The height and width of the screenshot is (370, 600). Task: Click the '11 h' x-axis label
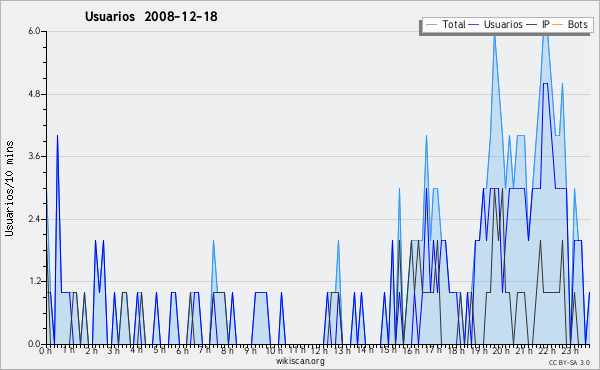point(297,350)
